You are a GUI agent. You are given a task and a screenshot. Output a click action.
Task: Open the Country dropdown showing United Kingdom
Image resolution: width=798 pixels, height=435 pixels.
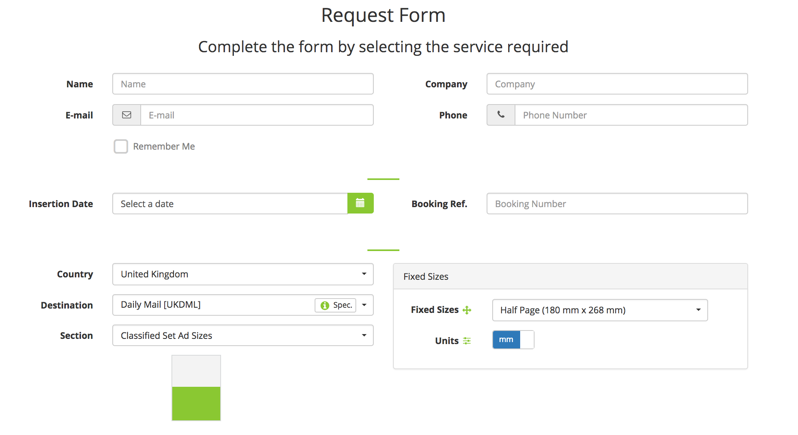243,274
